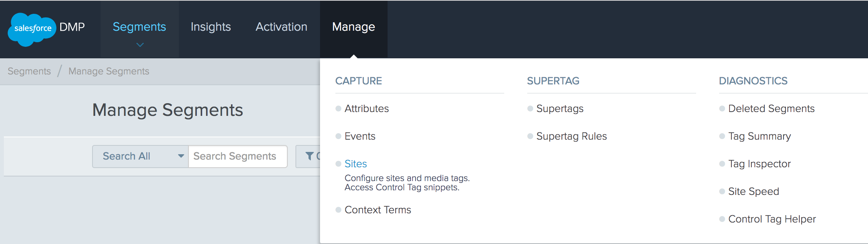
Task: Open the Insights tab
Action: click(x=211, y=27)
